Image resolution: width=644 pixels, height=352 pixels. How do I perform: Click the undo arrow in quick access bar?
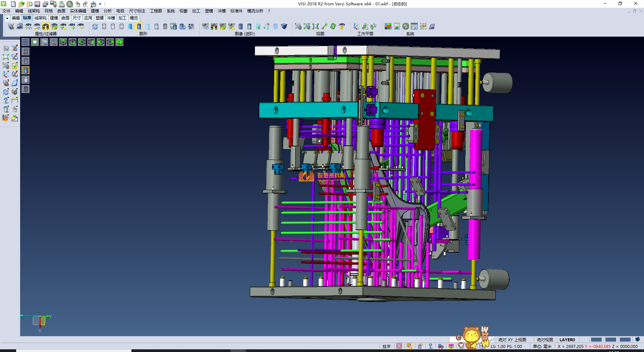pyautogui.click(x=78, y=4)
